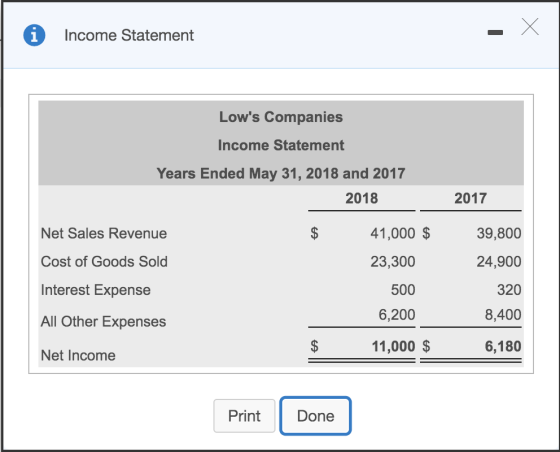Image resolution: width=560 pixels, height=452 pixels.
Task: Click the Print button
Action: click(244, 416)
